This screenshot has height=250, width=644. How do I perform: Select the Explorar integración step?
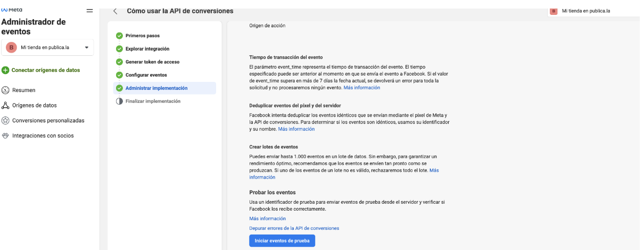[x=147, y=49]
